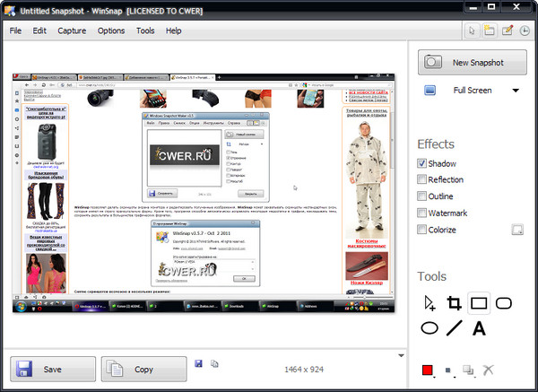Screen dimensions: 538x392
Task: Click the red color swatch
Action: (x=428, y=370)
